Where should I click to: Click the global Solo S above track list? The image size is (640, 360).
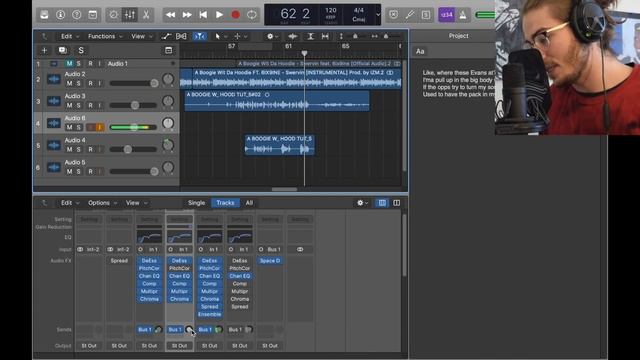click(81, 50)
